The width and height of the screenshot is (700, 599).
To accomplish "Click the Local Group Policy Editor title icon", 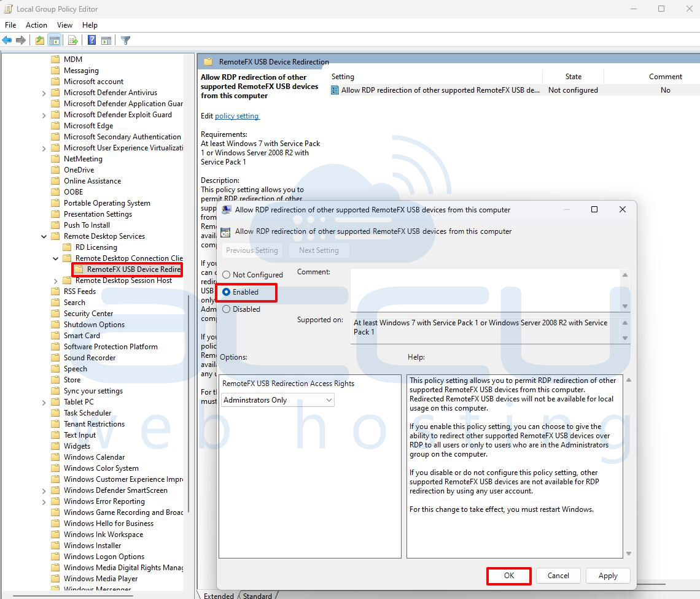I will pyautogui.click(x=9, y=9).
